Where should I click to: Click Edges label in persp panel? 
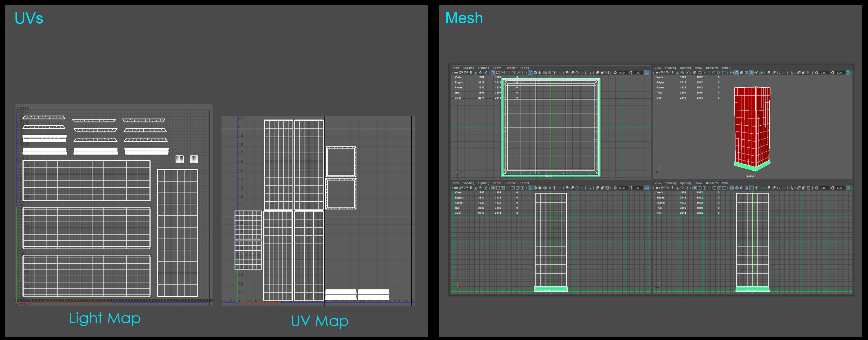[x=661, y=82]
